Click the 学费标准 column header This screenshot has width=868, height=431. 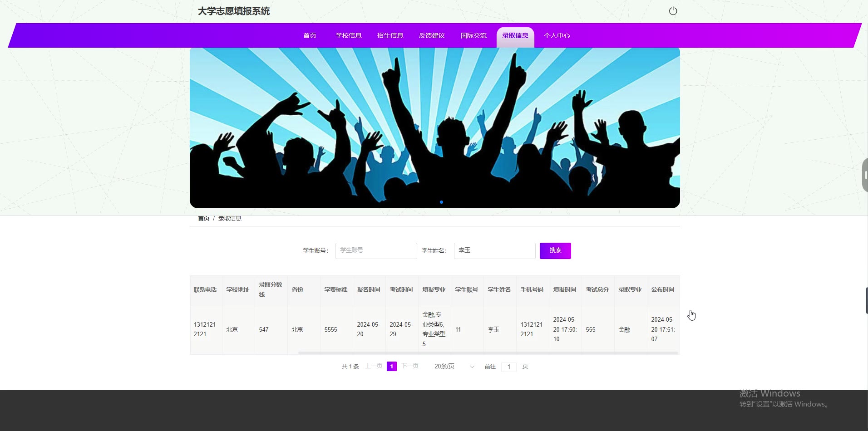coord(336,289)
